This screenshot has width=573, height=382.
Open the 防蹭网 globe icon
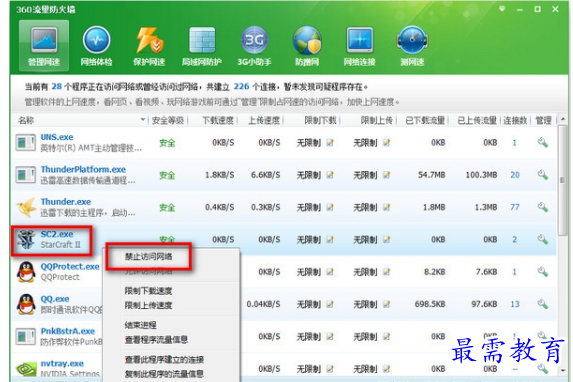[307, 45]
